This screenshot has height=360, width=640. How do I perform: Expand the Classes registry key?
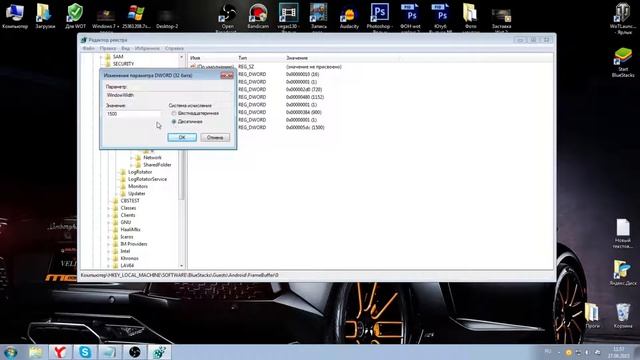pos(109,208)
